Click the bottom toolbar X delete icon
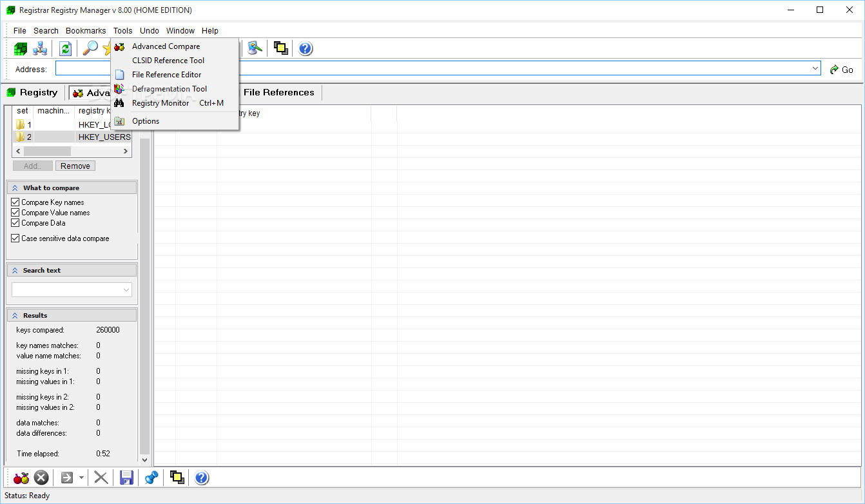 [x=101, y=478]
